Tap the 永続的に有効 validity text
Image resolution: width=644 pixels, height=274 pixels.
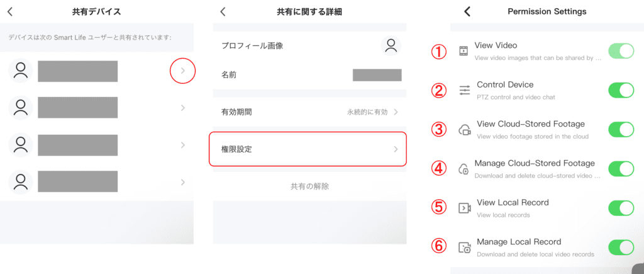(x=368, y=112)
